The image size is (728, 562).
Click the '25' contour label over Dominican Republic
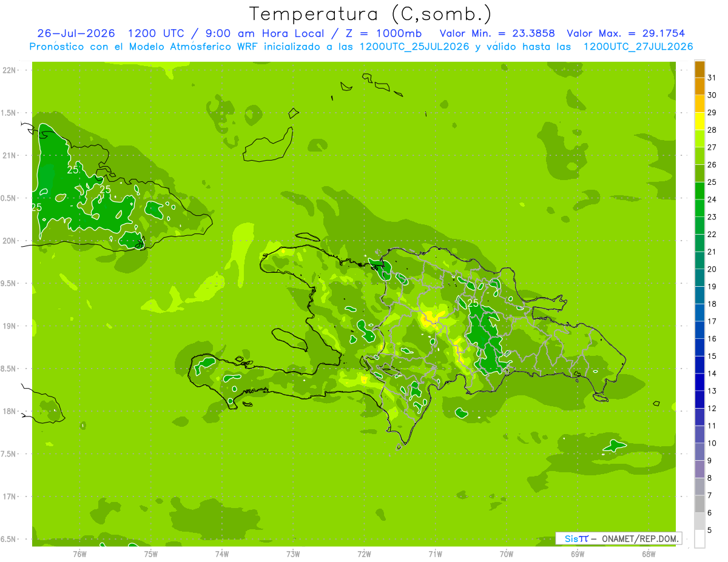473,303
